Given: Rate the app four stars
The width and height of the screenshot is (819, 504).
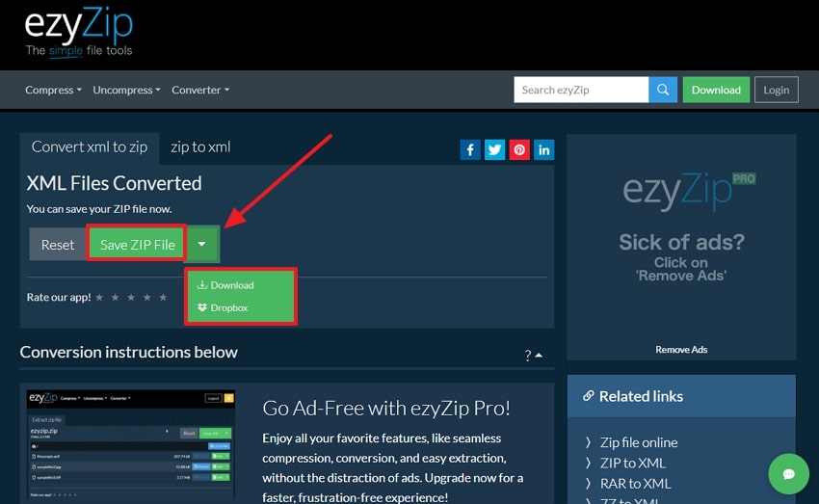Looking at the screenshot, I should tap(147, 297).
